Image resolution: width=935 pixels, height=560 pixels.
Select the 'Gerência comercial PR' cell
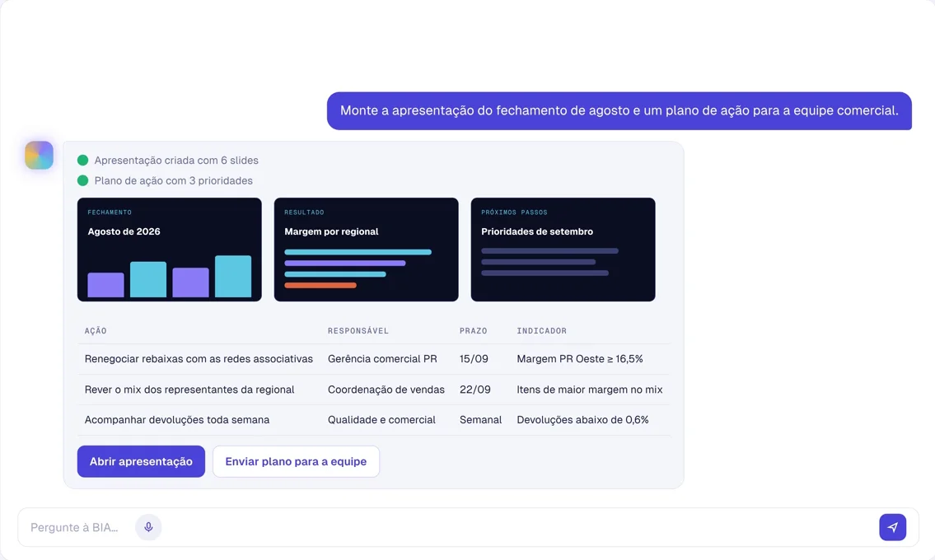[x=382, y=359]
